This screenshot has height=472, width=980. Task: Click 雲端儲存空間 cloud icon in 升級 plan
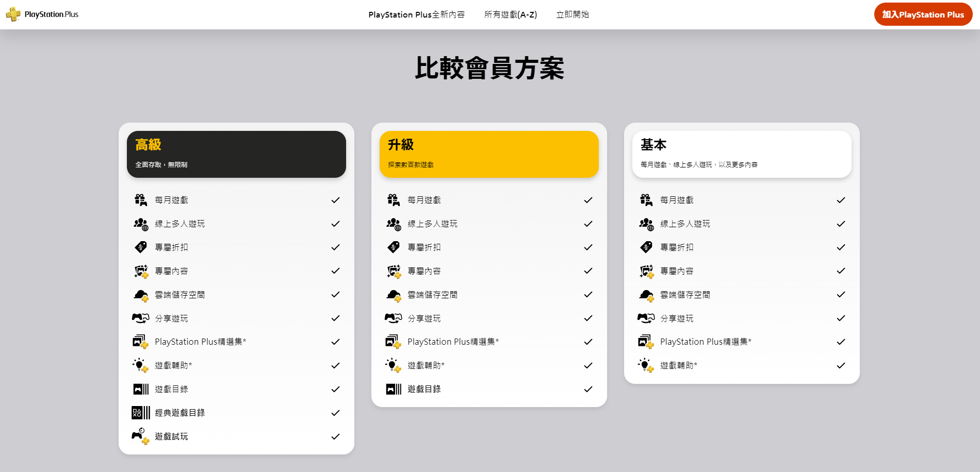[x=394, y=295]
